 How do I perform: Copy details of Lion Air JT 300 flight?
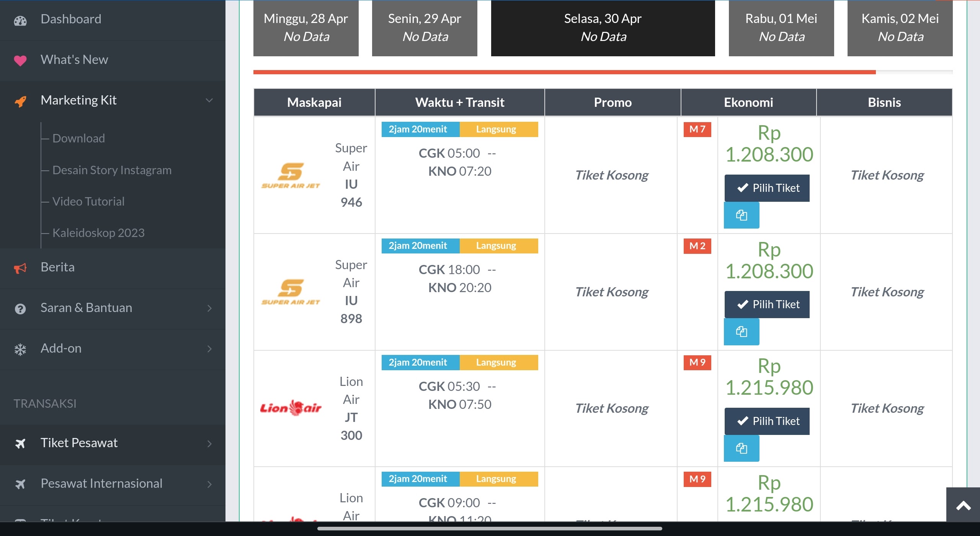pos(741,448)
